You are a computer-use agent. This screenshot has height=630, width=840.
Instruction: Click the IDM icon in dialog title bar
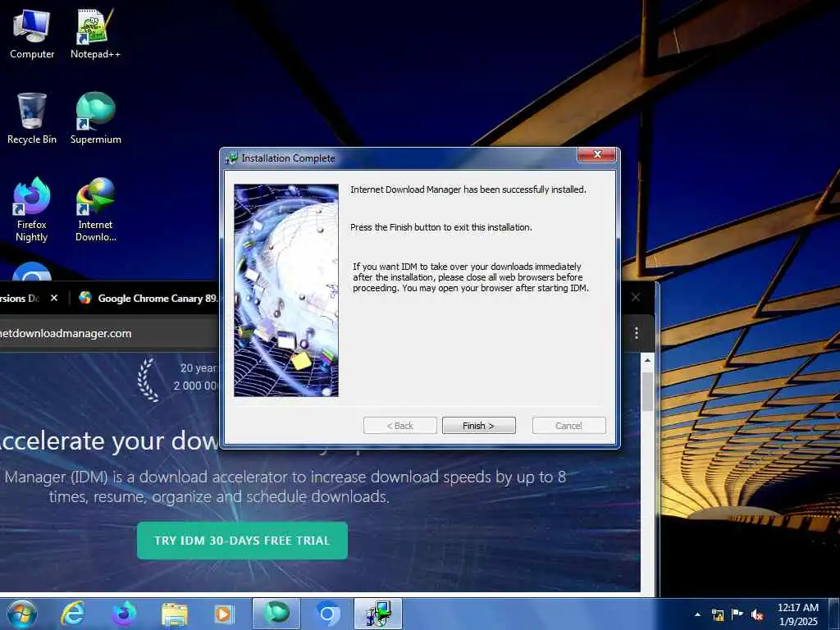point(231,158)
